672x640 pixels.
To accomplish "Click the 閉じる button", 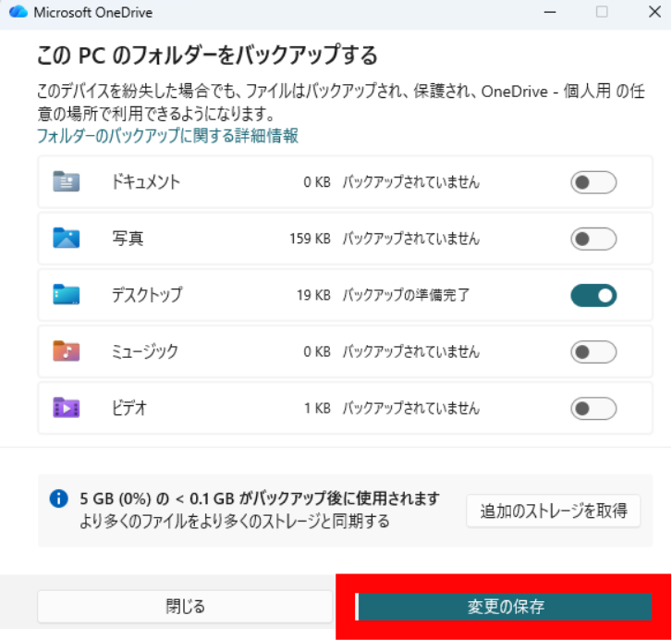I will click(185, 607).
